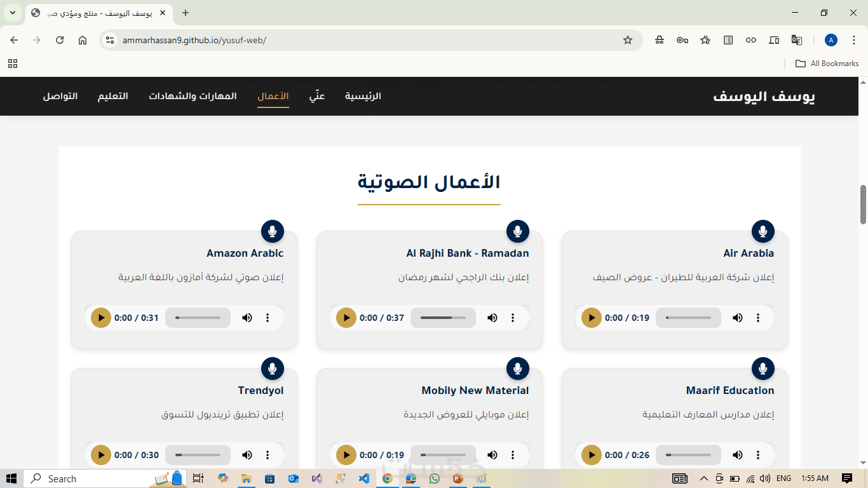Open Chrome's three-dot main menu

click(x=853, y=40)
